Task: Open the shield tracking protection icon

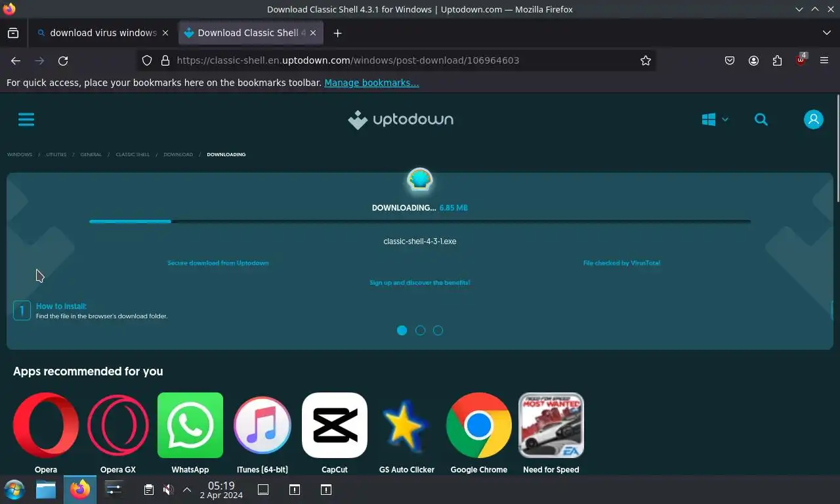Action: click(147, 60)
